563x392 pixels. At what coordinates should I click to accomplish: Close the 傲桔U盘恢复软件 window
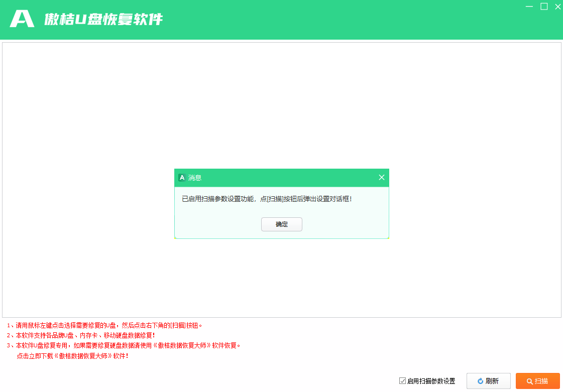click(557, 7)
